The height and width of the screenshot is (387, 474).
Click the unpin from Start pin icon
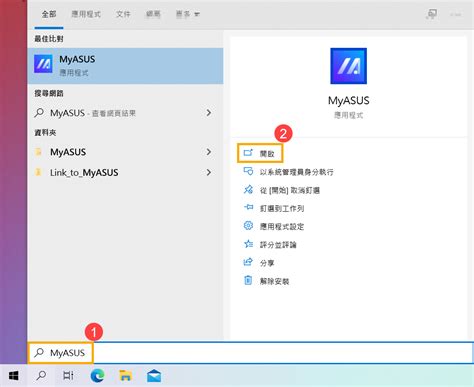point(248,190)
